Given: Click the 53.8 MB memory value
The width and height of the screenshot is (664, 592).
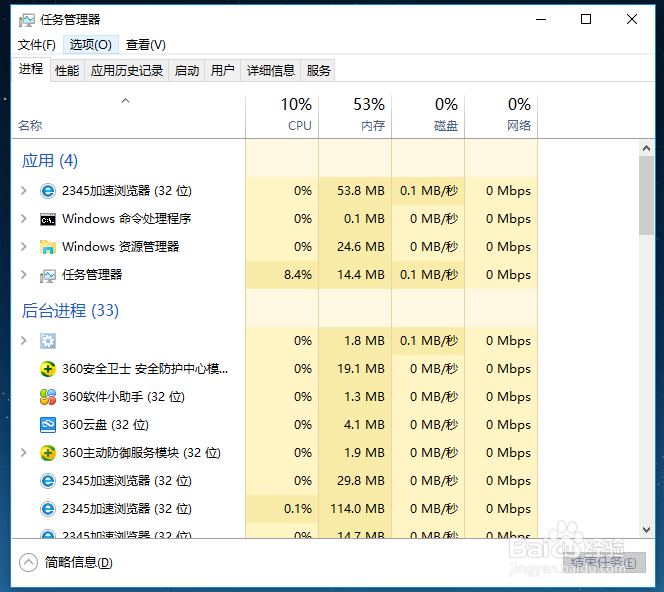Looking at the screenshot, I should click(361, 191).
